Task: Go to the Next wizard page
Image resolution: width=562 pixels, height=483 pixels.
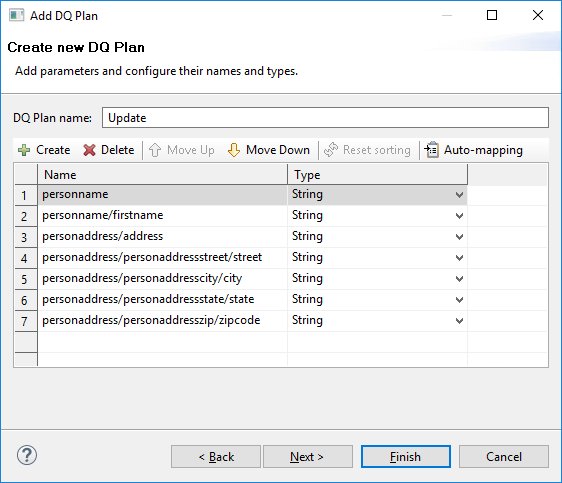Action: click(308, 456)
